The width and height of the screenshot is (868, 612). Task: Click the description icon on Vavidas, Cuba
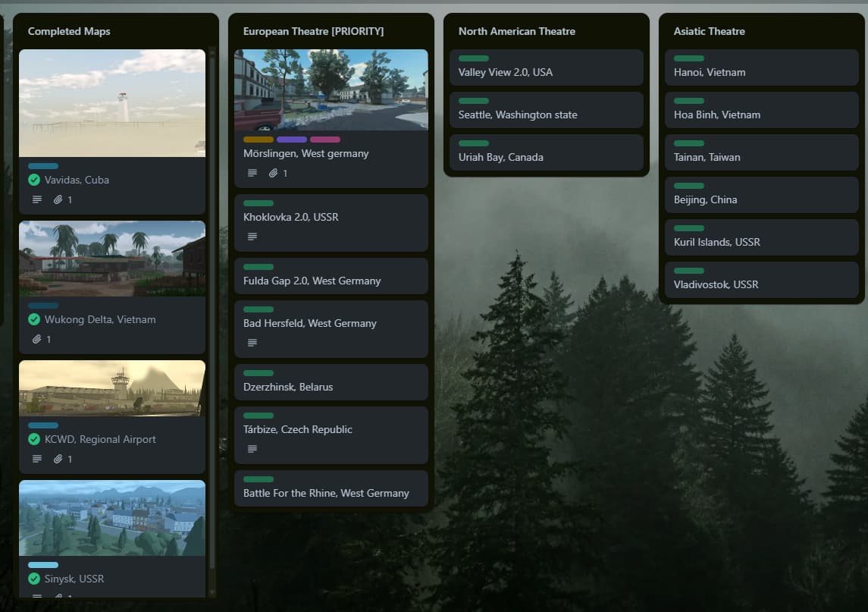coord(37,199)
